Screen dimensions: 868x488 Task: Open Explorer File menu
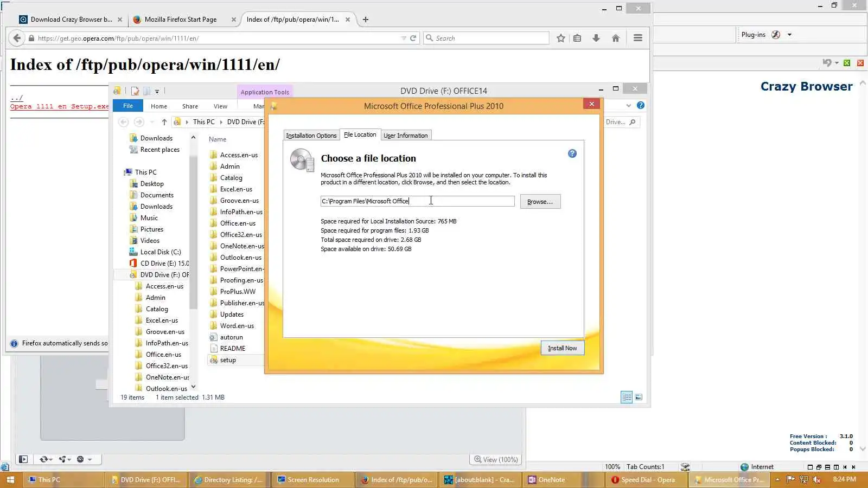(128, 106)
